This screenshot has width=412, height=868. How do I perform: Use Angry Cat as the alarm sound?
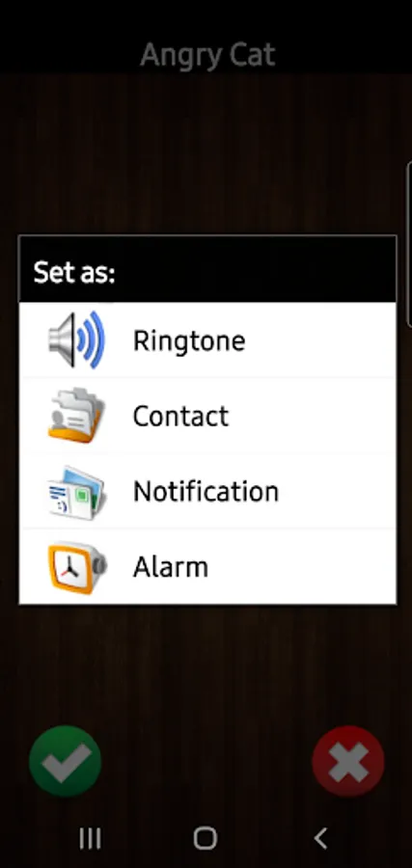[207, 567]
